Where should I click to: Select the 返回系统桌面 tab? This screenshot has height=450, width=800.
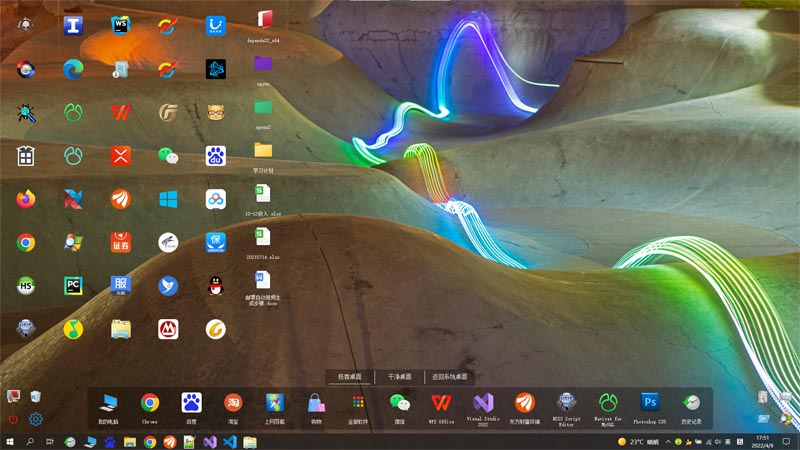point(449,377)
